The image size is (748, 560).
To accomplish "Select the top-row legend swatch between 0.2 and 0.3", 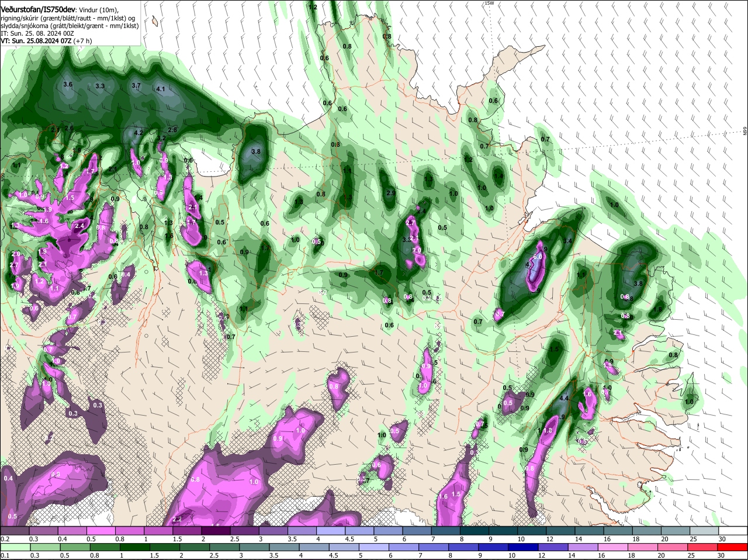I will click(x=15, y=531).
